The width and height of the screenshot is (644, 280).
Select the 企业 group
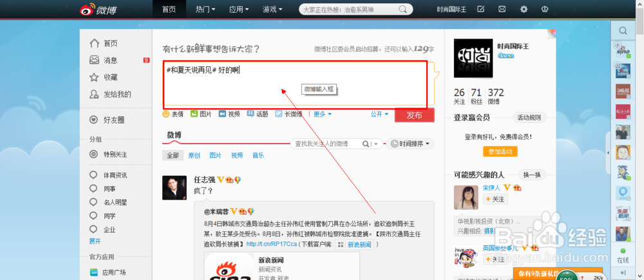(x=102, y=230)
